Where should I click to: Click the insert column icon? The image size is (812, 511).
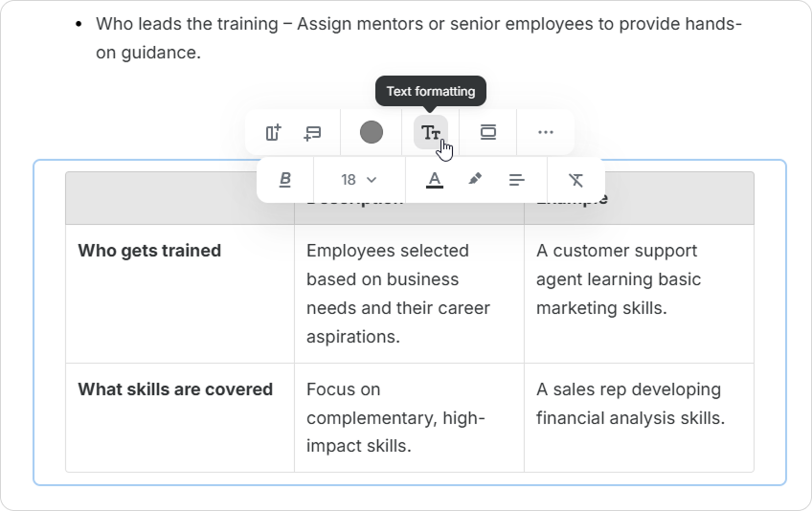pos(274,132)
